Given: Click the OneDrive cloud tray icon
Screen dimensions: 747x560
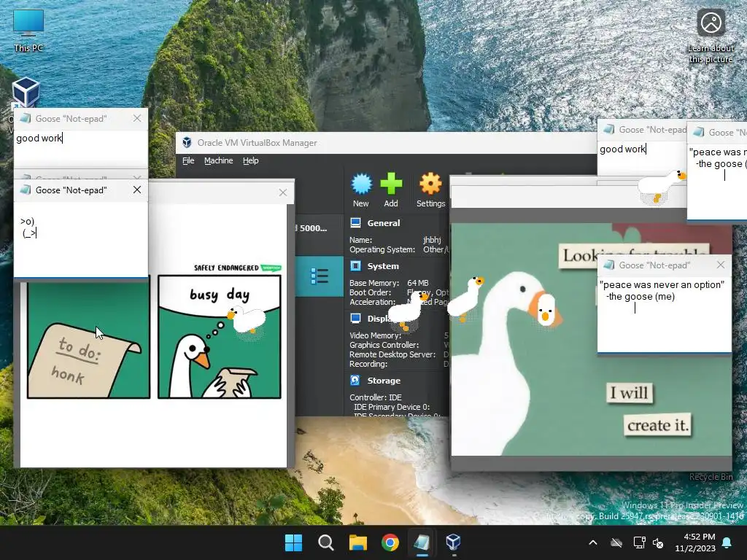Looking at the screenshot, I should (616, 542).
